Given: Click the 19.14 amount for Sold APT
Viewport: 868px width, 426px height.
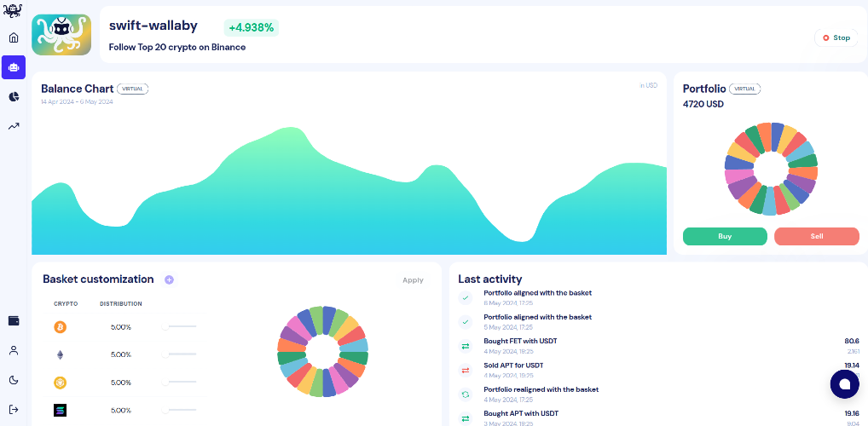Looking at the screenshot, I should coord(852,366).
